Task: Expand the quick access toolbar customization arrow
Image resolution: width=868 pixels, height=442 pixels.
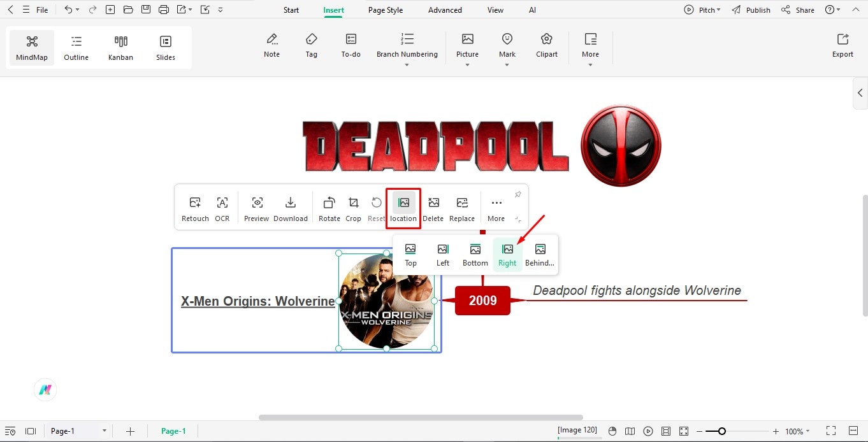Action: tap(221, 10)
